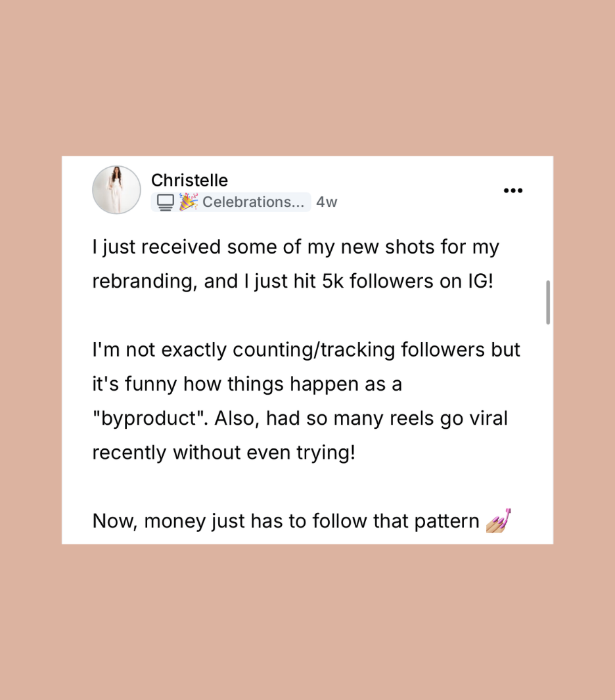The image size is (615, 700).
Task: Open the Celebrations... category tag
Action: click(x=252, y=202)
